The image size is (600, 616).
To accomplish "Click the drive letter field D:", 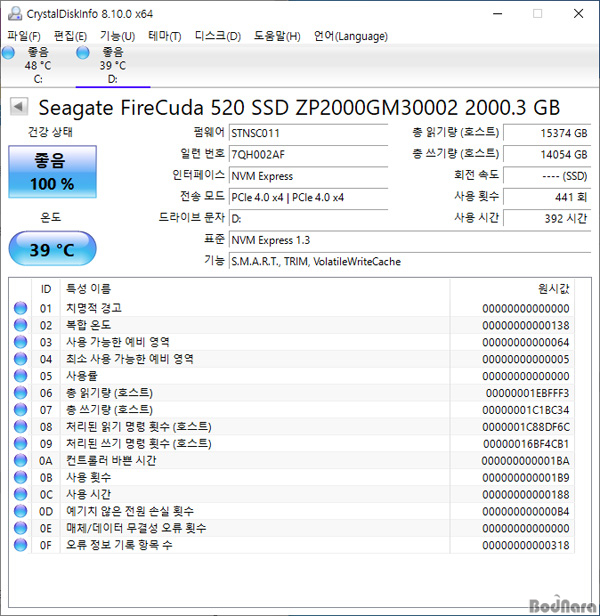I will coord(308,218).
